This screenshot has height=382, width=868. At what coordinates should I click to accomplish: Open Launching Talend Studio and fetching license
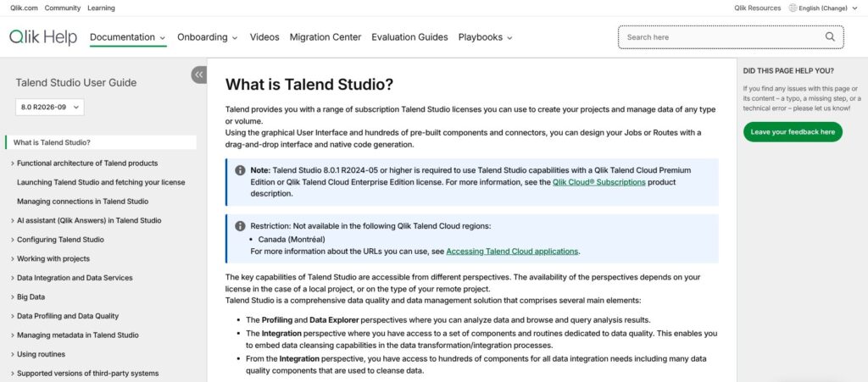[102, 182]
